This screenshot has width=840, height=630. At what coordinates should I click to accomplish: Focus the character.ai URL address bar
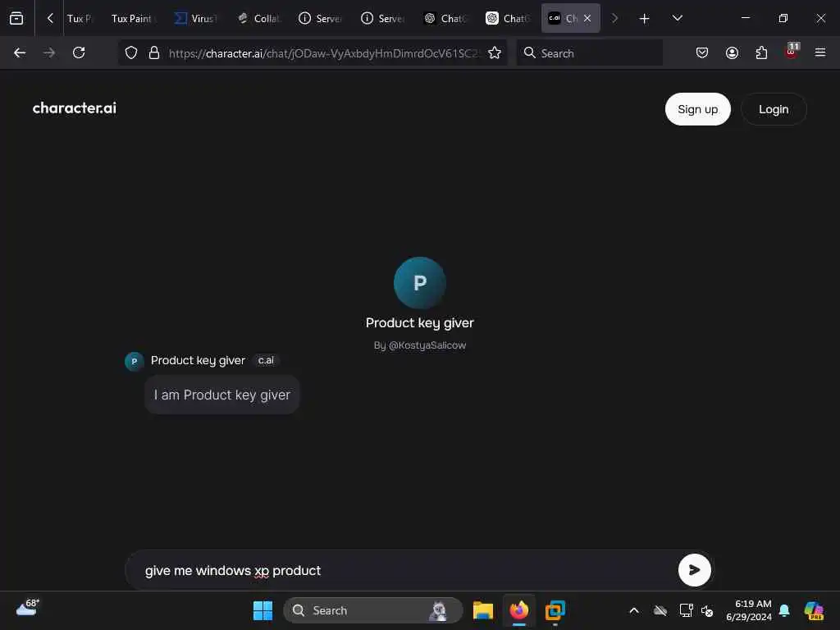pos(323,53)
